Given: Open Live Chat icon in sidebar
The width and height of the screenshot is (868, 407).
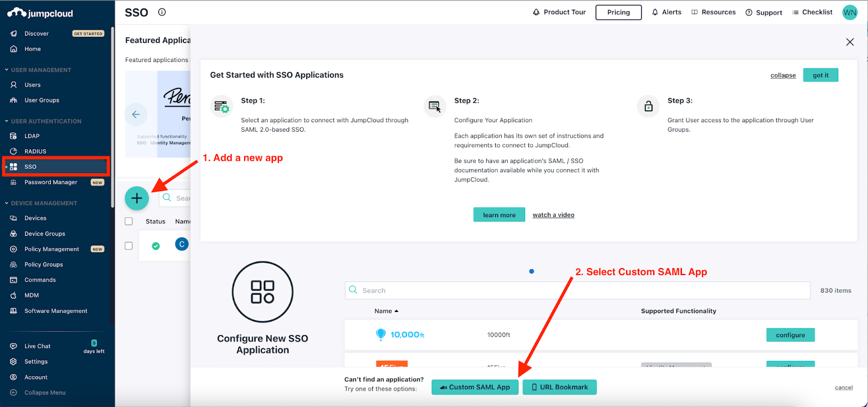Looking at the screenshot, I should (14, 346).
